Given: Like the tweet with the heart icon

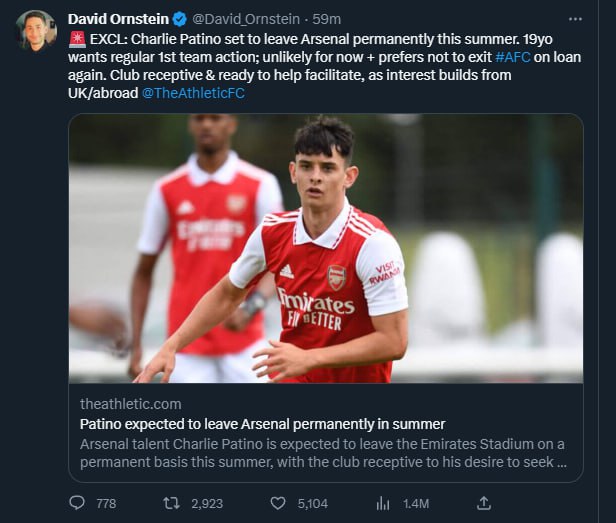Looking at the screenshot, I should (279, 503).
